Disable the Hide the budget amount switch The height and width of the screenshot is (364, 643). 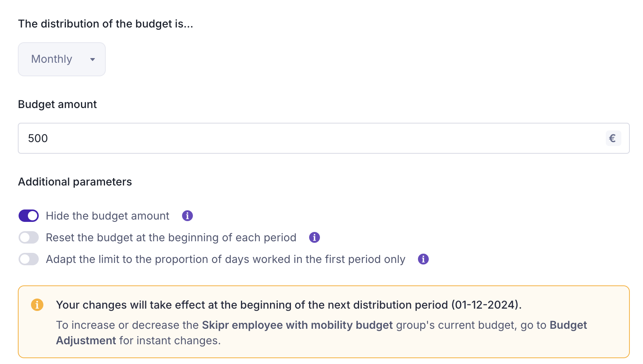(29, 216)
